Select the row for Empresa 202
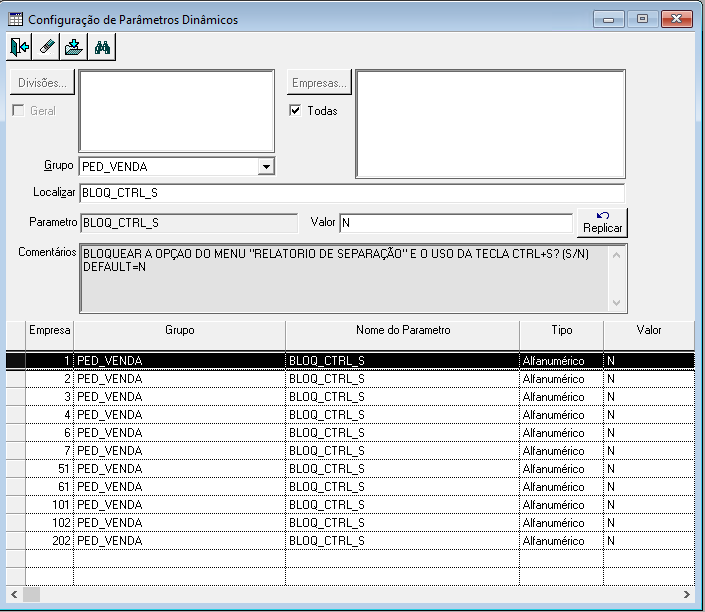Screen dimensions: 705x612 click(x=350, y=541)
